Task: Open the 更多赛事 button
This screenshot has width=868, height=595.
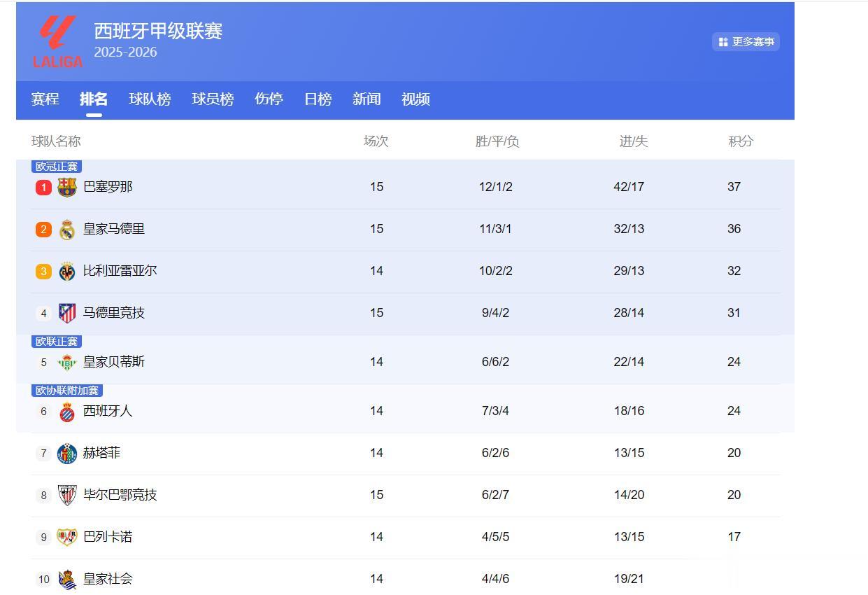Action: [x=746, y=42]
